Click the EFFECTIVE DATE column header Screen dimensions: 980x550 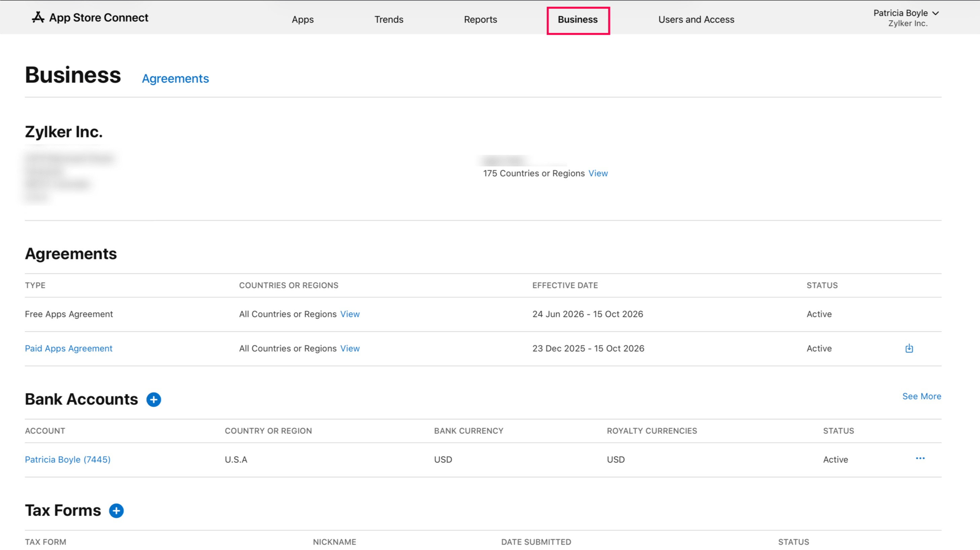pyautogui.click(x=565, y=286)
